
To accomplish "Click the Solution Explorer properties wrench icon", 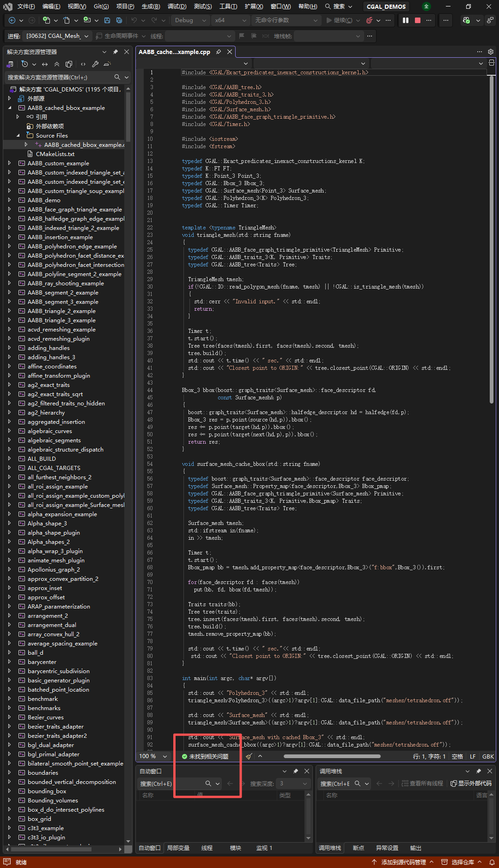I will click(x=95, y=64).
